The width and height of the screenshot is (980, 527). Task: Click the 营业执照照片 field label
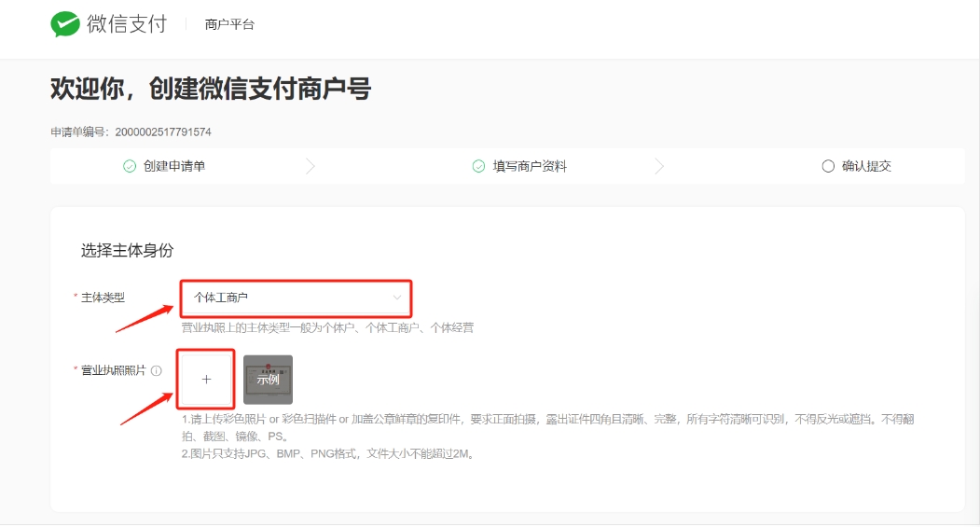(114, 370)
